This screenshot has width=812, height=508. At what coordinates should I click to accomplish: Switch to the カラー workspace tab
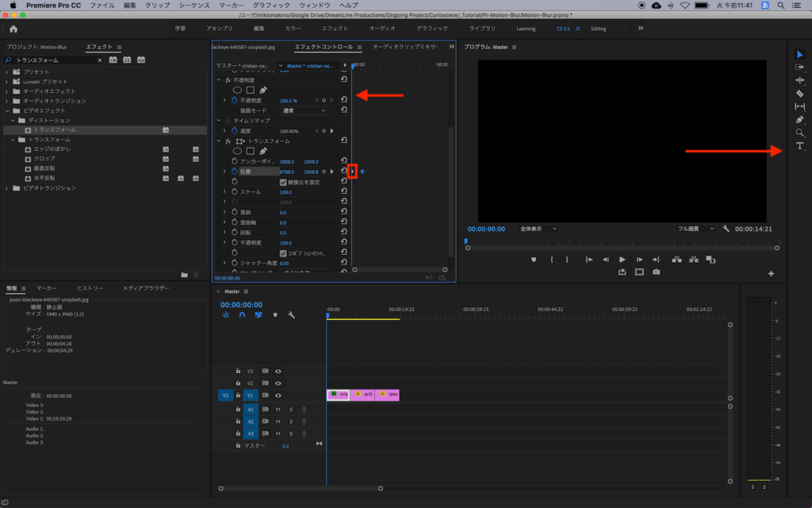[x=294, y=29]
